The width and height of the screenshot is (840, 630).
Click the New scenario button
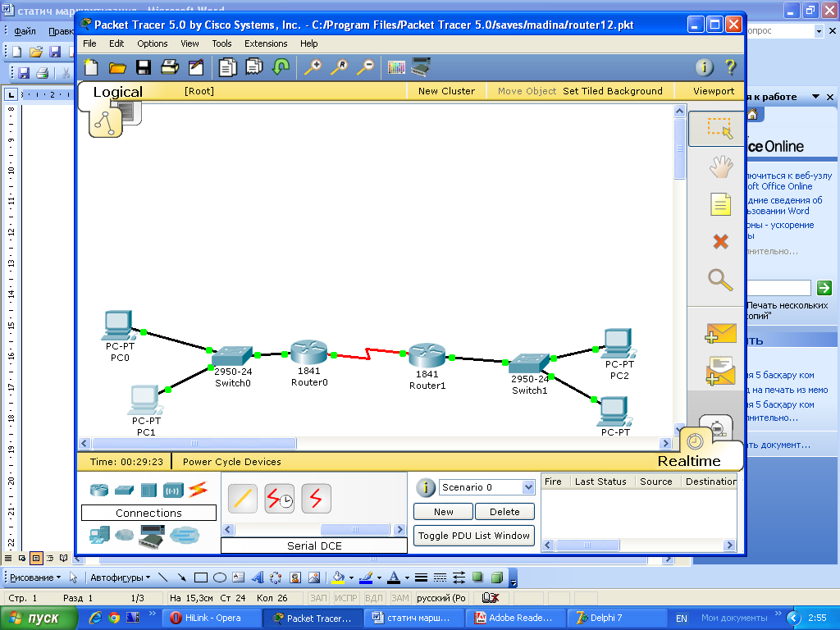pos(444,512)
